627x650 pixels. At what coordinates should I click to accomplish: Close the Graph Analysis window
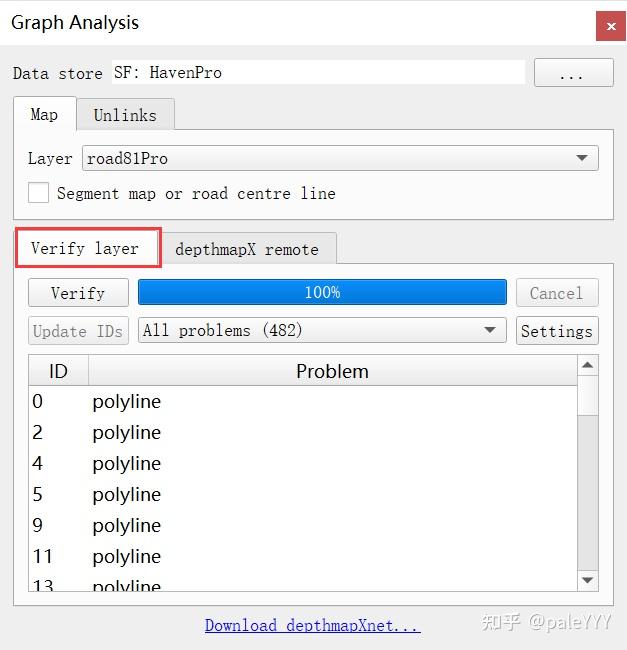pos(610,26)
